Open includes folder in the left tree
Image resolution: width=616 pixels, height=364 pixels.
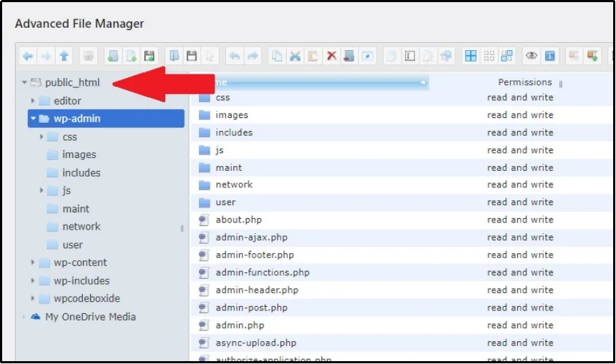(x=82, y=173)
